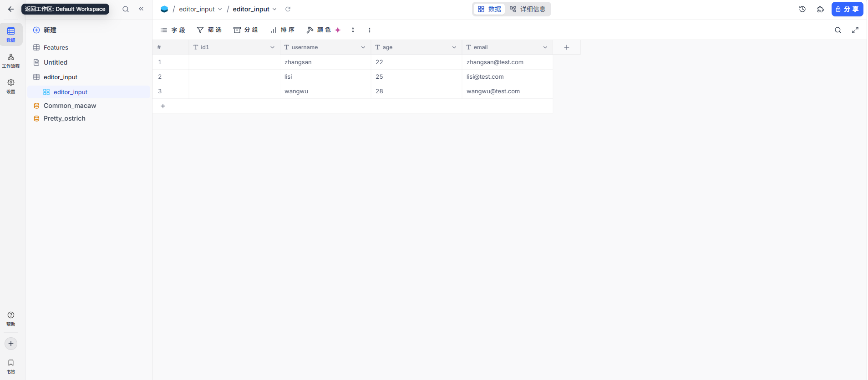Image resolution: width=868 pixels, height=380 pixels.
Task: Click the base logo icon in breadcrumb
Action: click(164, 9)
